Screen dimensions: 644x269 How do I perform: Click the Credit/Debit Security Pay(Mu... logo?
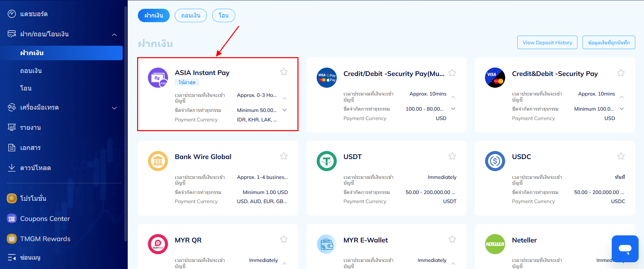(327, 78)
